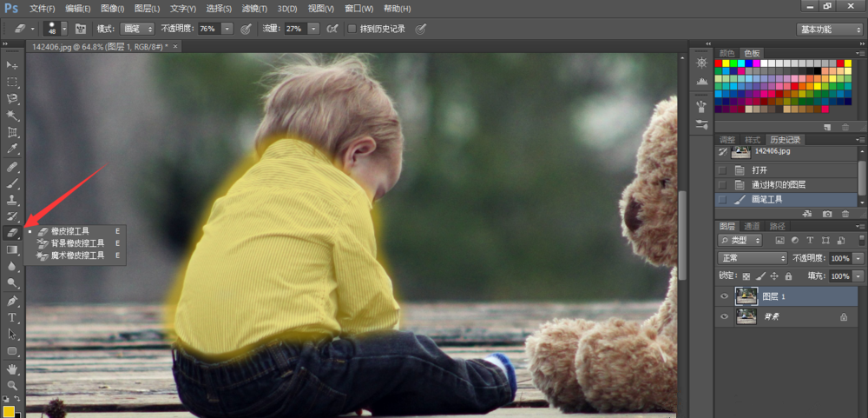This screenshot has height=418, width=868.
Task: Select the Horizontal Type tool
Action: click(11, 318)
